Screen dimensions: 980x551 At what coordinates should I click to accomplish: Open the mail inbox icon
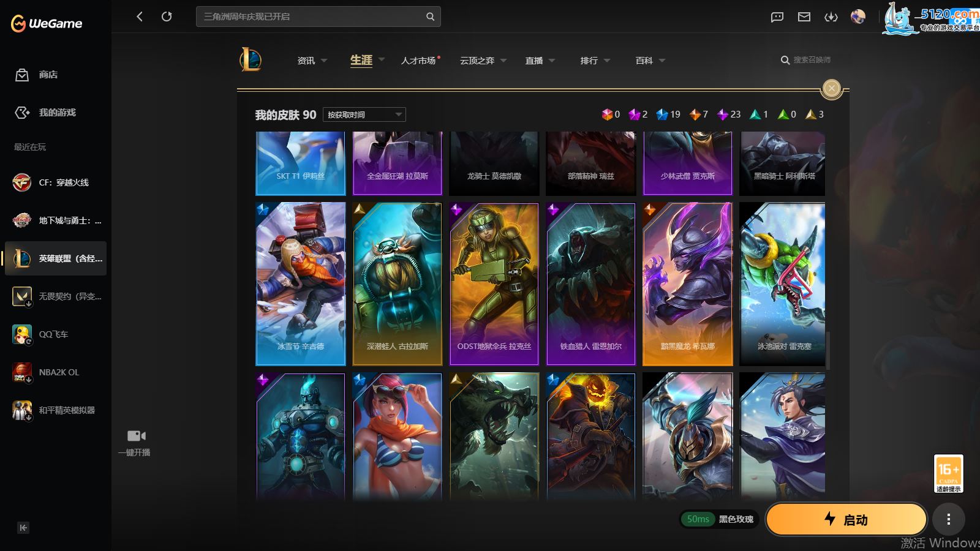tap(804, 17)
